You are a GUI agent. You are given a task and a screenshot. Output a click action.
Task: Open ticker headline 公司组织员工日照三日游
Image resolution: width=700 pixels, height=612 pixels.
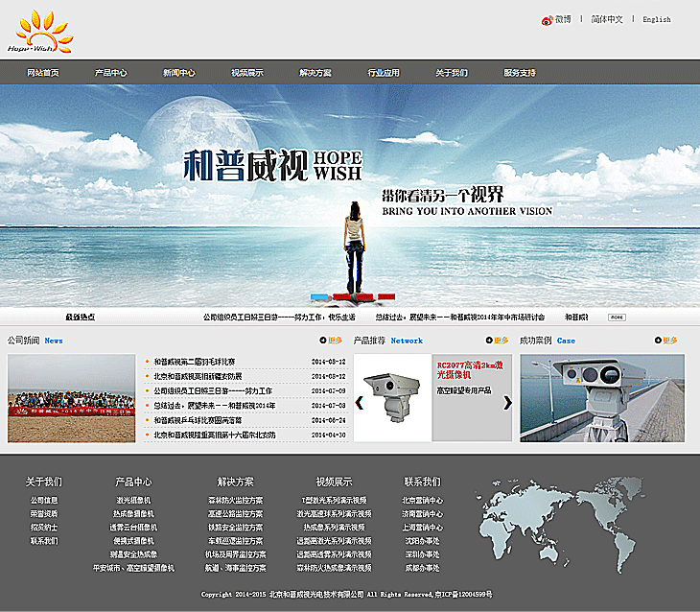(x=279, y=318)
